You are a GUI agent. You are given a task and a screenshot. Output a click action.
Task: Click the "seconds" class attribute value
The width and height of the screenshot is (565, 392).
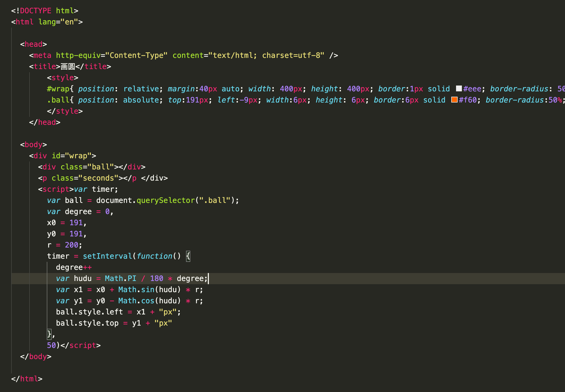pyautogui.click(x=98, y=178)
